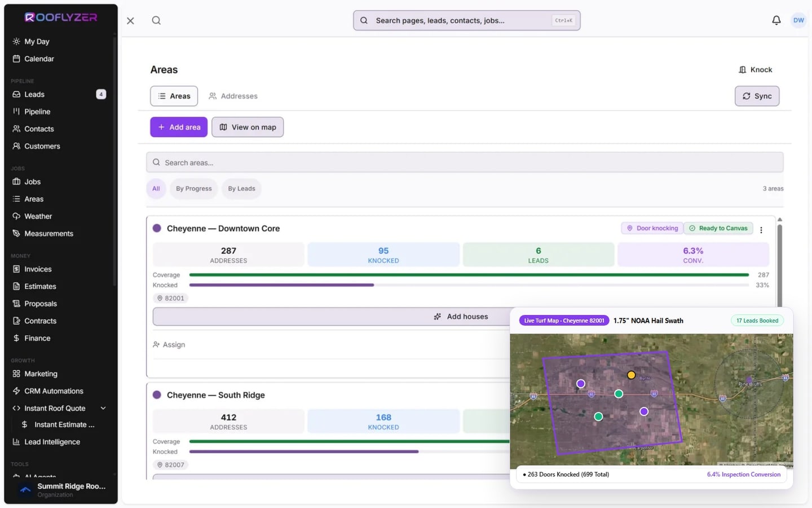Screen dimensions: 812x508
Task: Click View on map button
Action: coord(248,127)
